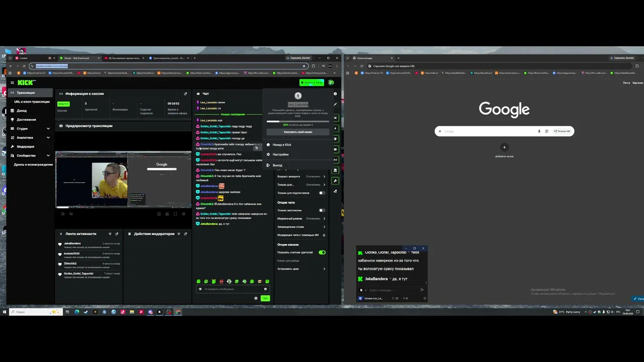Search by image with Google Lens icon
Viewport: 644px width, 362px height.
tap(546, 131)
